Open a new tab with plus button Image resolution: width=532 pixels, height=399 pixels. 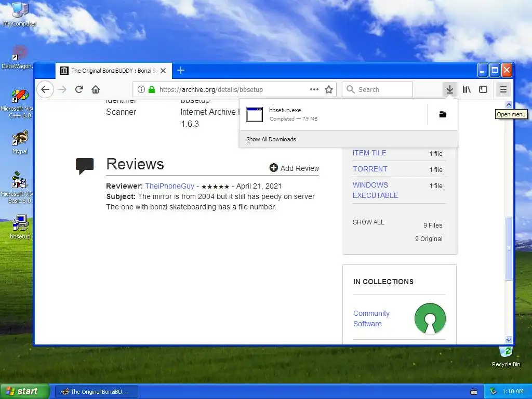(x=181, y=71)
